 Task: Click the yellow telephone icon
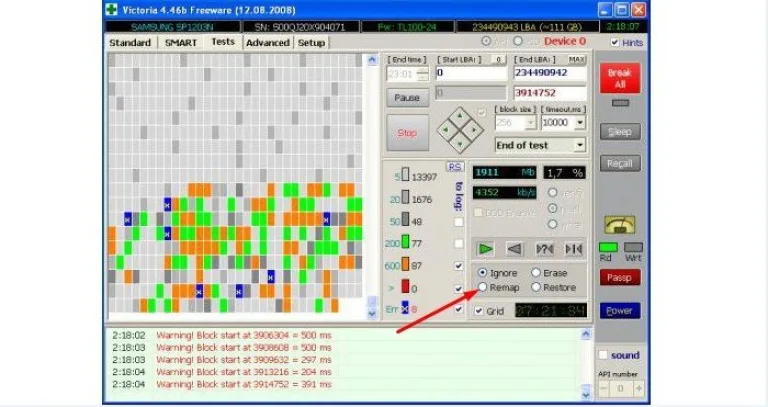tap(620, 224)
